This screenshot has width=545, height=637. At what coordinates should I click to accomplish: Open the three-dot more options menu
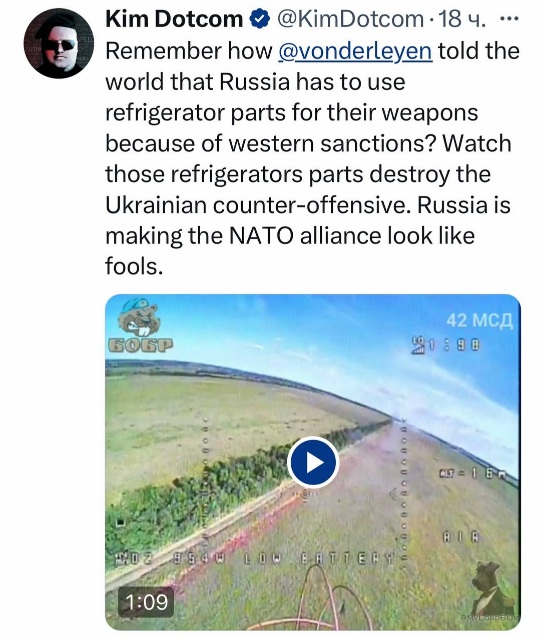(508, 19)
